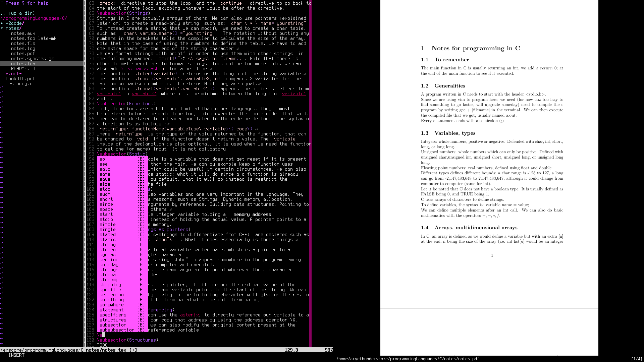Viewport: 644px width, 362px height.
Task: Collapse the notes folder arrow
Action: 2,28
